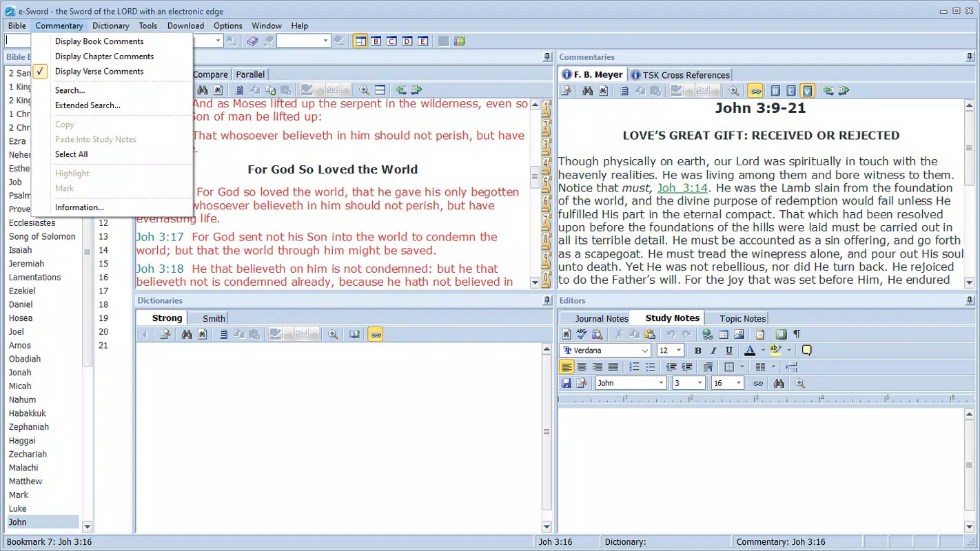The image size is (980, 551).
Task: Toggle Italic formatting in the Editors toolbar
Action: click(x=713, y=351)
